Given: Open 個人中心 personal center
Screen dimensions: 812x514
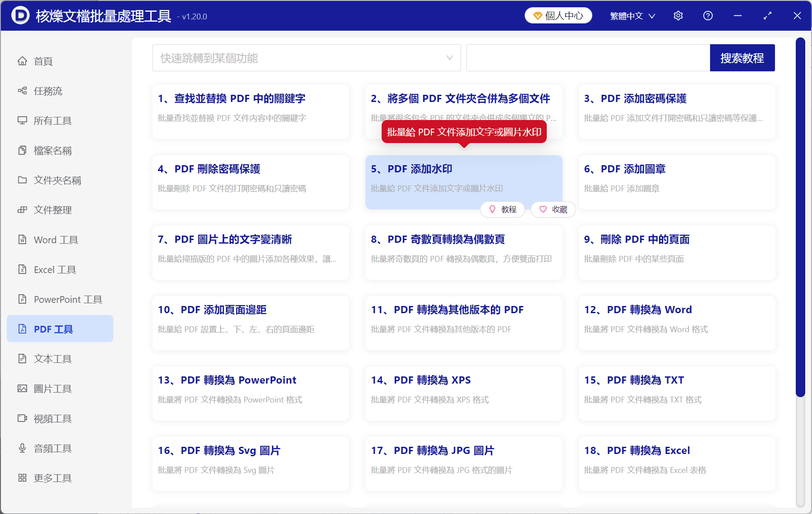Looking at the screenshot, I should pos(558,15).
